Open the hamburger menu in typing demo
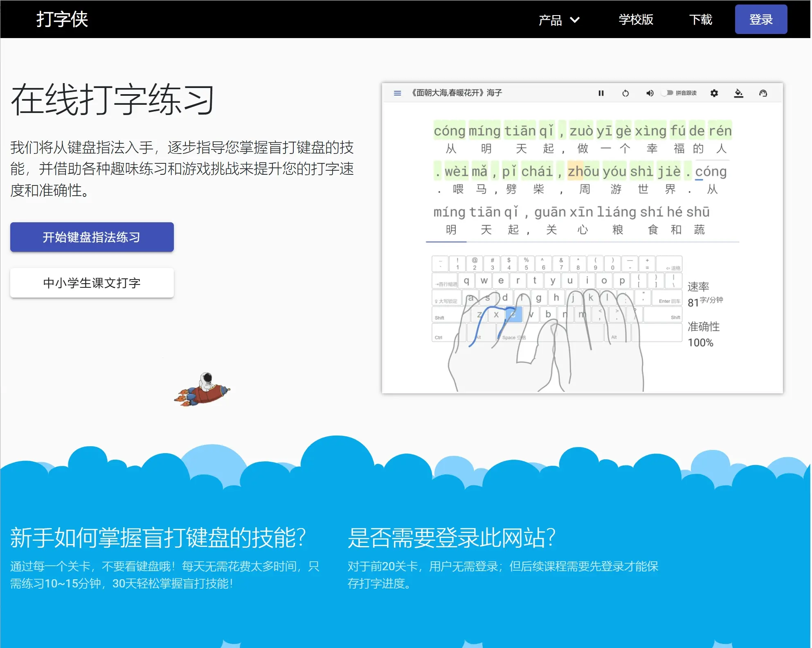Viewport: 812px width, 648px height. pyautogui.click(x=397, y=93)
